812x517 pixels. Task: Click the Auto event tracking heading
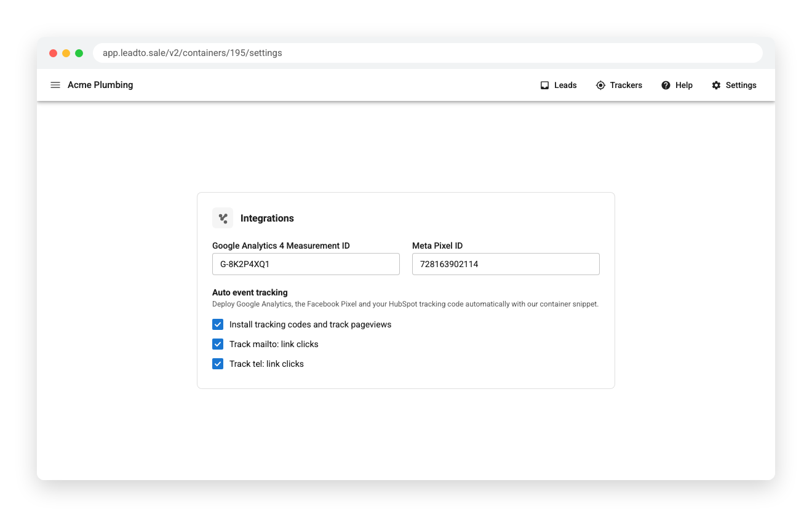click(250, 292)
